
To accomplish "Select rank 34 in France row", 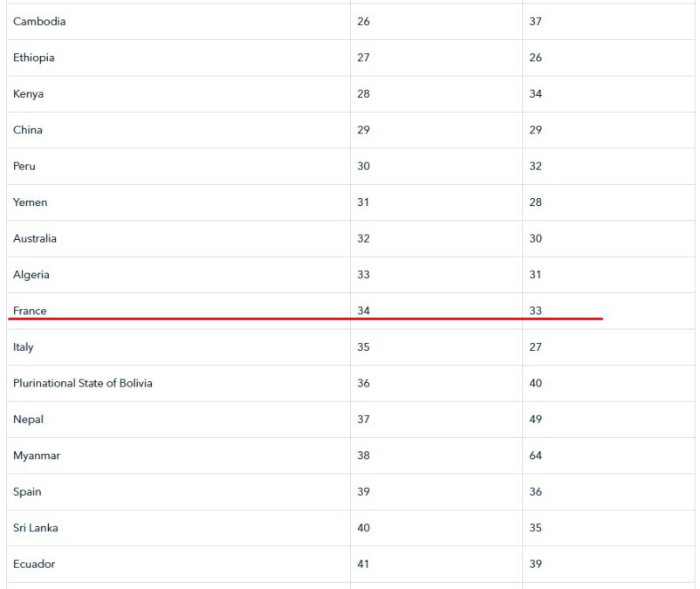I will tap(363, 311).
